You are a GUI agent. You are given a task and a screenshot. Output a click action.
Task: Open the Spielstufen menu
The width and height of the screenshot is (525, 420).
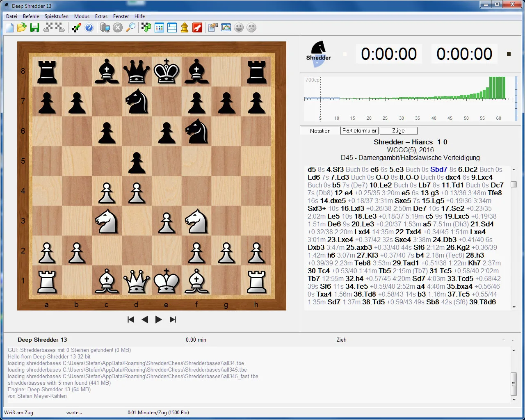tap(57, 16)
